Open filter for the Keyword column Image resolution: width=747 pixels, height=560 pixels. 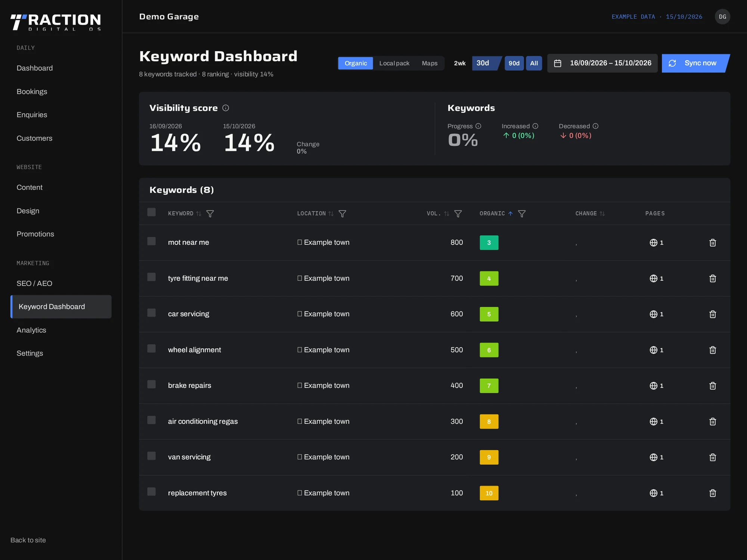[x=210, y=214]
